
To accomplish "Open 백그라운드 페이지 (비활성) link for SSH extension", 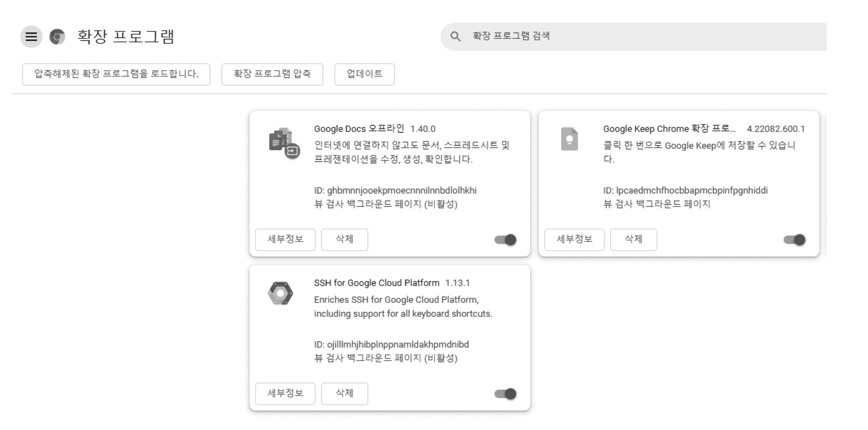I will 402,358.
